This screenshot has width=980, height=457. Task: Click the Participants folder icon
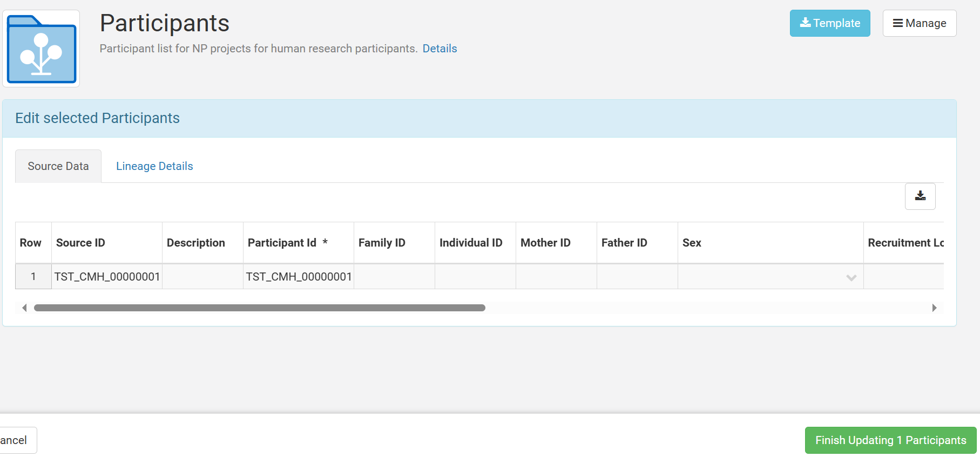click(x=41, y=49)
